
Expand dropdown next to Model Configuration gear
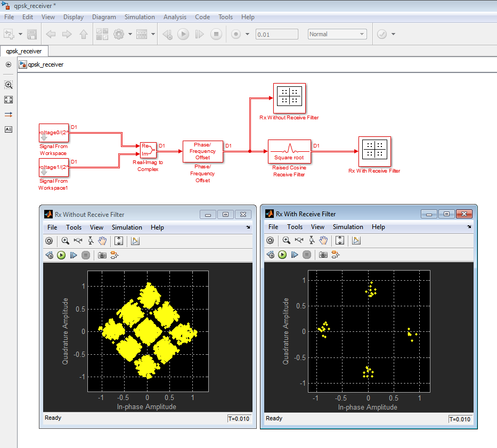130,34
